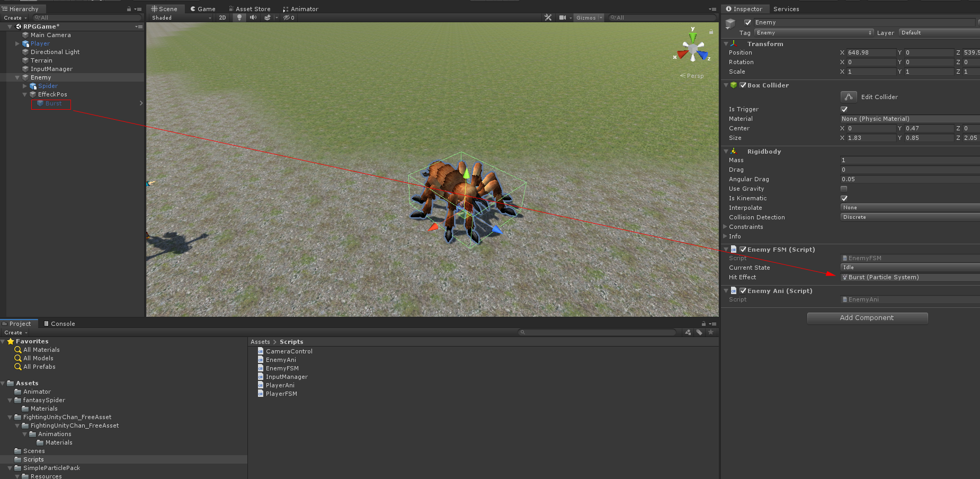Switch to the Asset Store tab
Image resolution: width=980 pixels, height=479 pixels.
click(x=250, y=9)
